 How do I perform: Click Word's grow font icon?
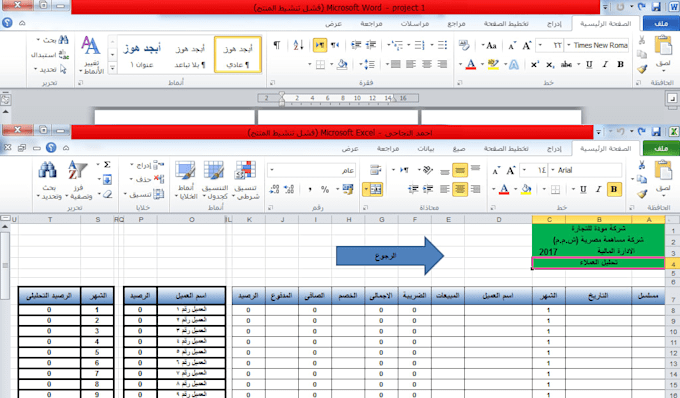click(527, 45)
